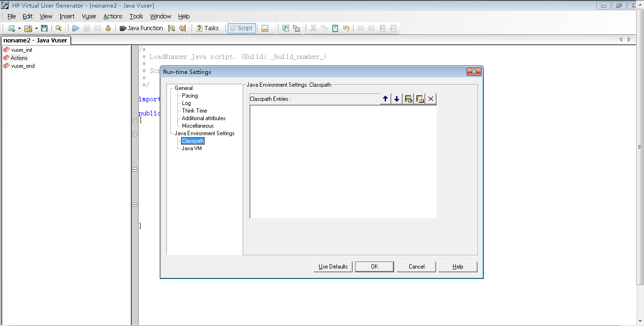The image size is (644, 326).
Task: Select Miscellaneous in settings tree
Action: click(198, 126)
